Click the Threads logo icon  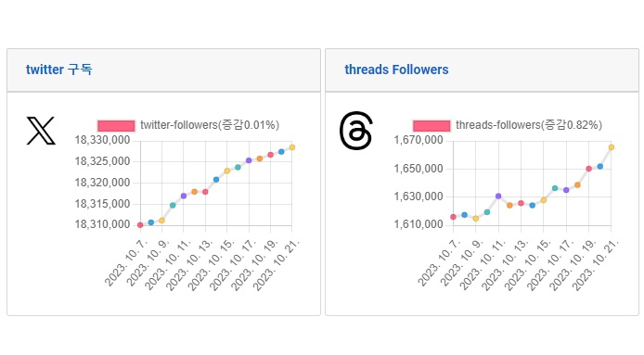[x=356, y=131]
